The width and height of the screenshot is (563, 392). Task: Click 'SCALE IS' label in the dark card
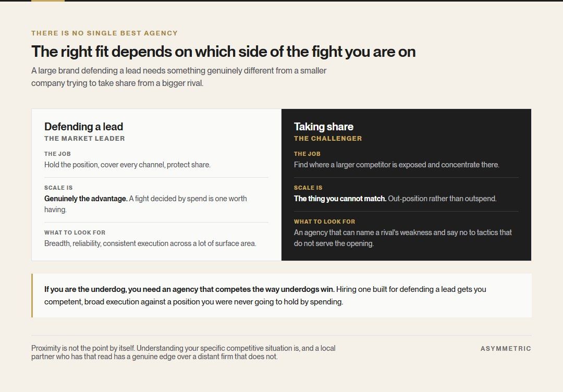(x=308, y=188)
